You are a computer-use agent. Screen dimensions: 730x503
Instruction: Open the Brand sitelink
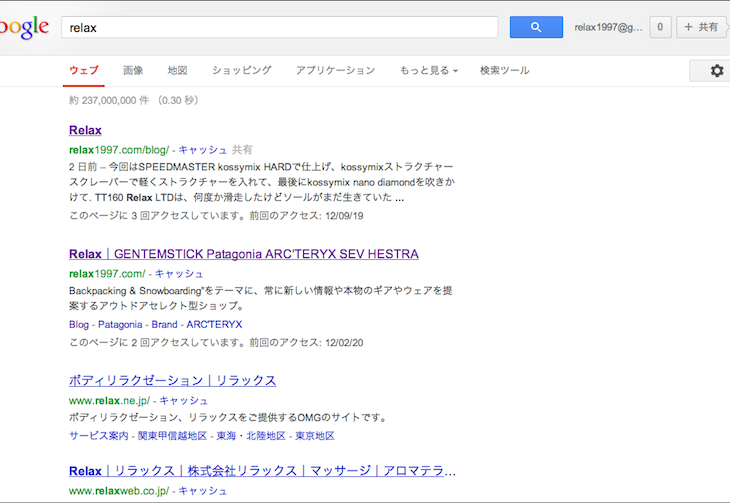164,324
